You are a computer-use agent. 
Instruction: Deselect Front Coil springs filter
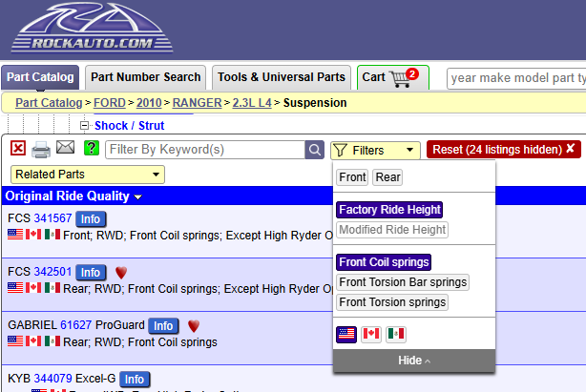(x=384, y=262)
